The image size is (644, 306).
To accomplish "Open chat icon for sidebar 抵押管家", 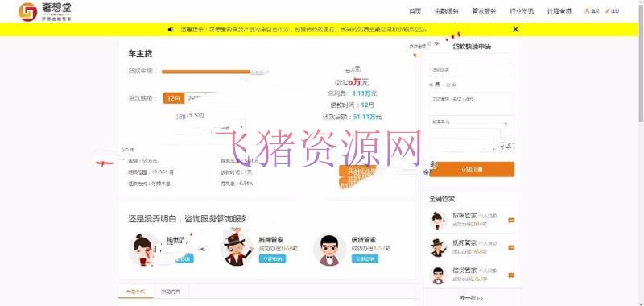I will (511, 248).
